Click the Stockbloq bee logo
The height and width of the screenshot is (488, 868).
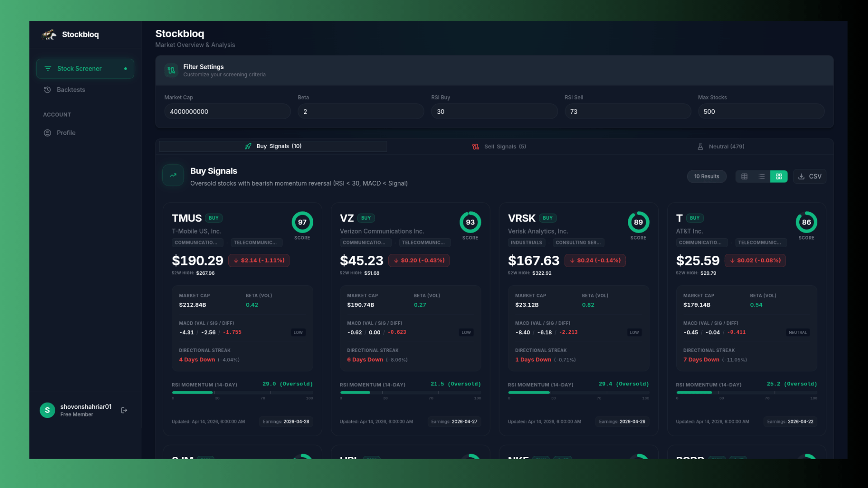pos(49,35)
